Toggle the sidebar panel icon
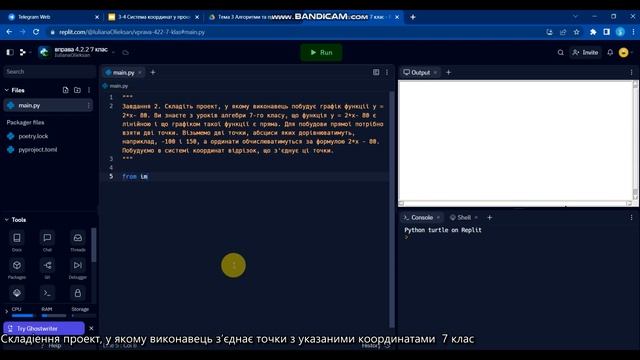The image size is (640, 360). point(10,52)
